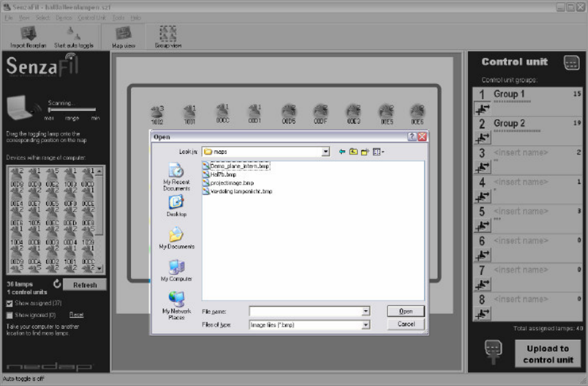Click assign-lamps icon for Group 2
Image resolution: width=588 pixels, height=386 pixels.
[x=483, y=138]
